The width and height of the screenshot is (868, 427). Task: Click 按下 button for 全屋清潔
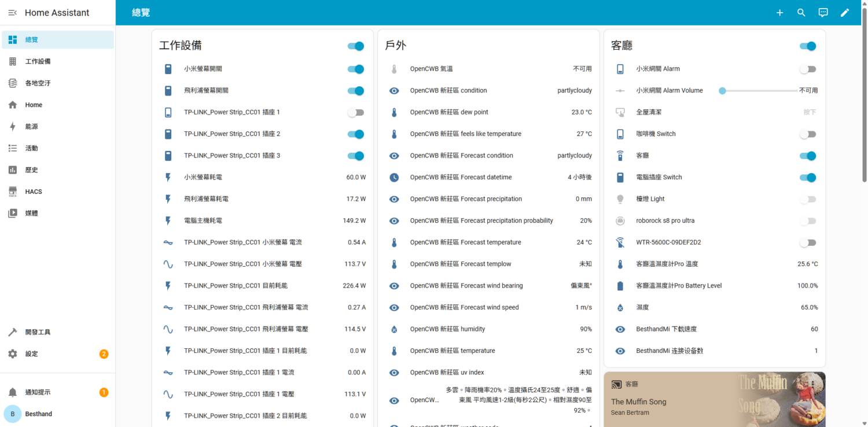pyautogui.click(x=810, y=112)
